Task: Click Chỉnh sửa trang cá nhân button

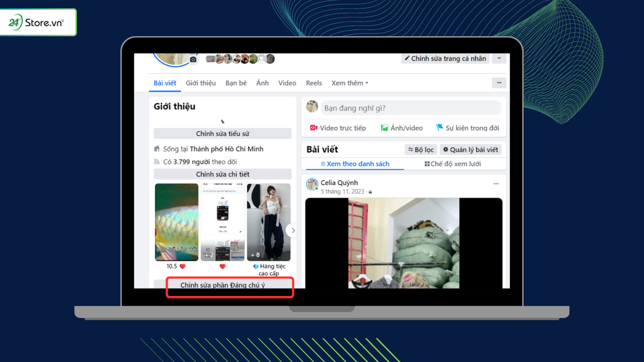Action: click(x=445, y=58)
